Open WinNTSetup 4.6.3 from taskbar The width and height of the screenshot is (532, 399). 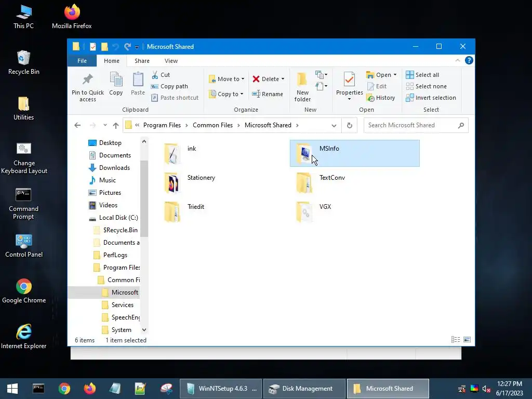[x=220, y=389]
